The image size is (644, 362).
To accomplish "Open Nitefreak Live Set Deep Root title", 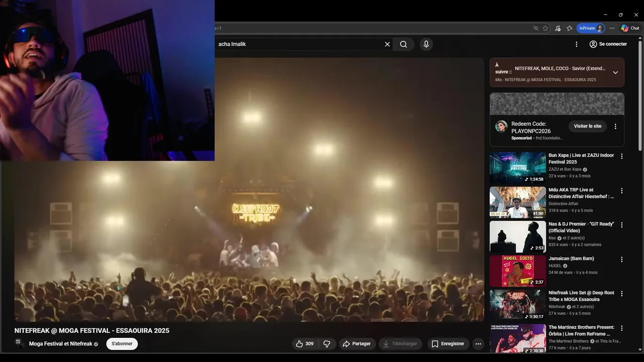I will (x=581, y=296).
